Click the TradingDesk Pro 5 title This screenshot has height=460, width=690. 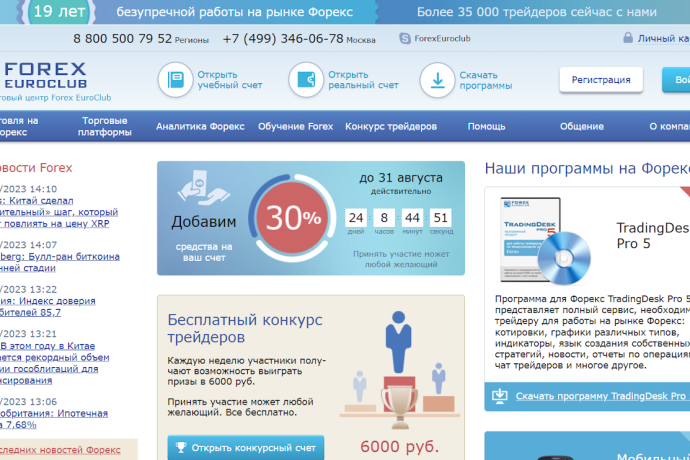click(653, 236)
